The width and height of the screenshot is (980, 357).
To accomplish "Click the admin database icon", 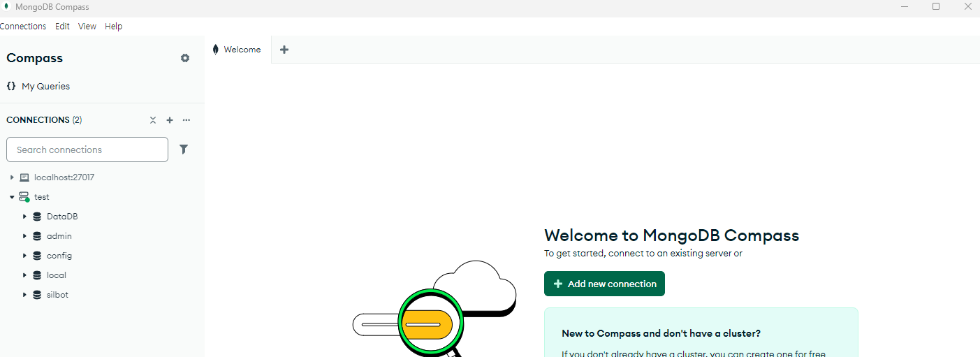I will point(37,236).
